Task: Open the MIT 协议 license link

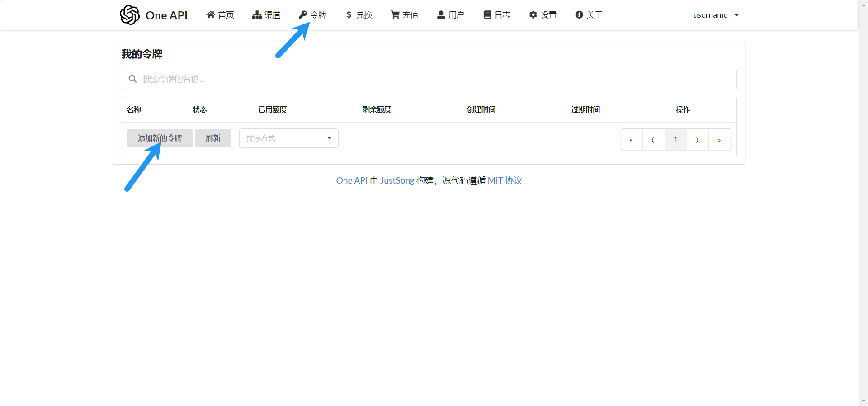Action: click(x=505, y=180)
